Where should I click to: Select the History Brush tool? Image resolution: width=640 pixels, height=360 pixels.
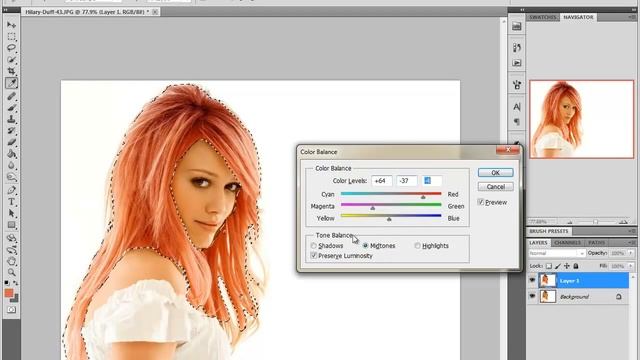pos(11,131)
